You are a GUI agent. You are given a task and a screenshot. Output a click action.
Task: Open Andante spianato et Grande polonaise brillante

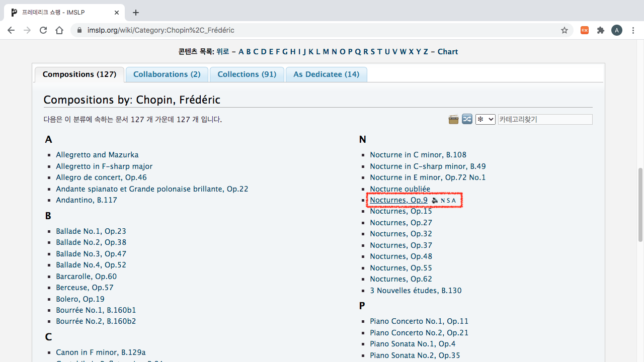(152, 189)
